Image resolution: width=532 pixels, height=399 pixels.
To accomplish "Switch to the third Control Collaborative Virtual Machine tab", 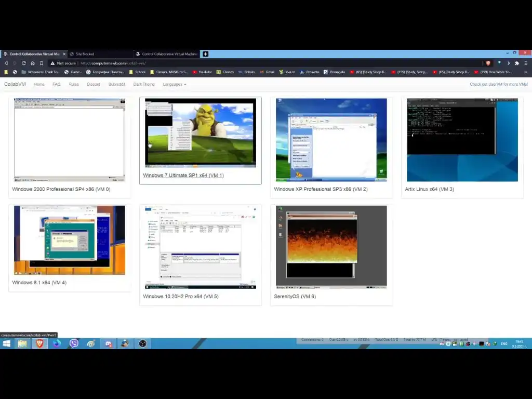I will 167,54.
